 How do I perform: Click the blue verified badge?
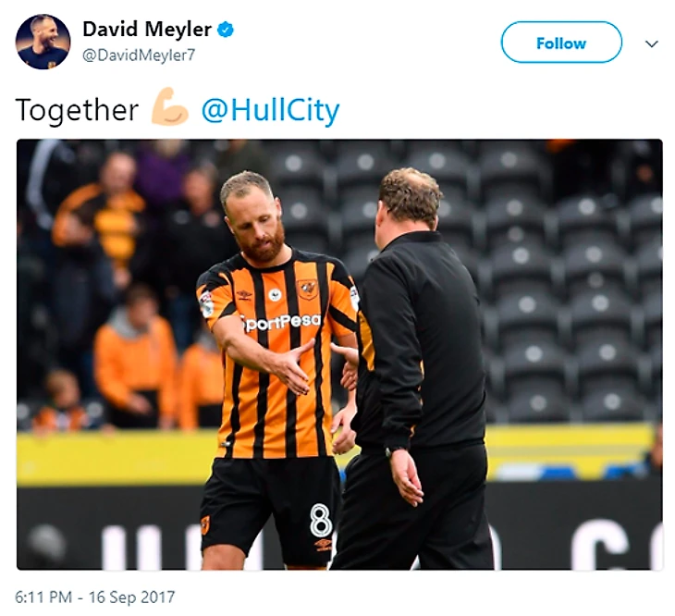point(225,31)
